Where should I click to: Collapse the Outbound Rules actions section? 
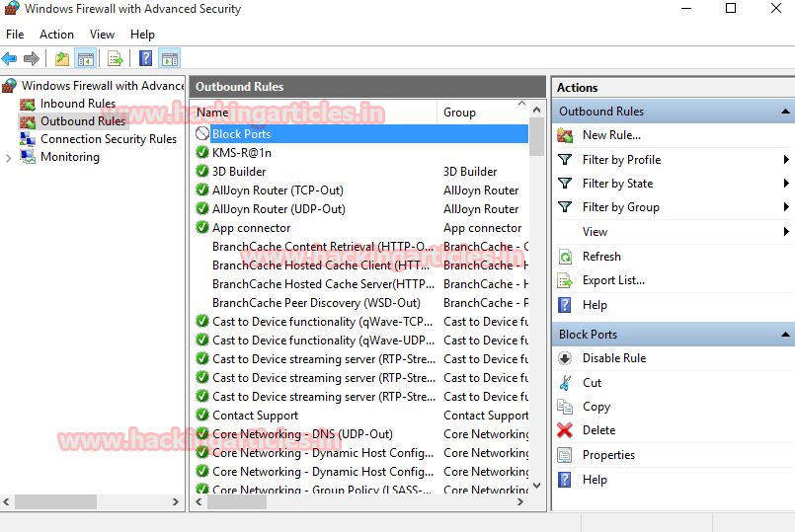pyautogui.click(x=785, y=112)
